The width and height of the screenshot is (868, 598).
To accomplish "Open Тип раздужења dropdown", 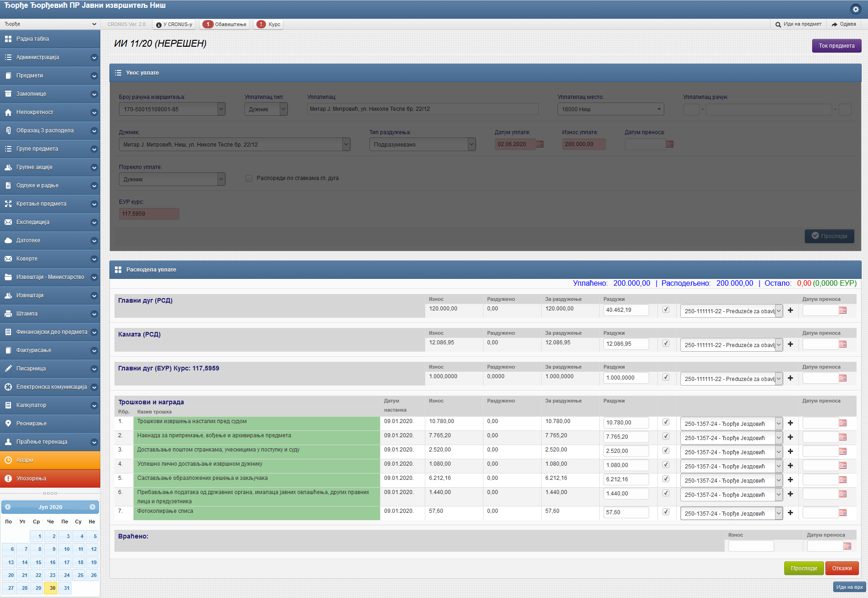I will (x=422, y=144).
